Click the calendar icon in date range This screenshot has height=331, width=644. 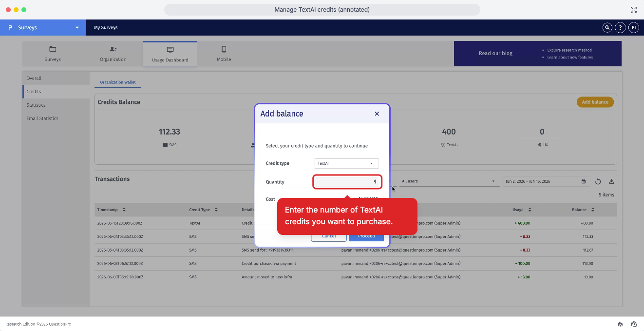[x=584, y=181]
